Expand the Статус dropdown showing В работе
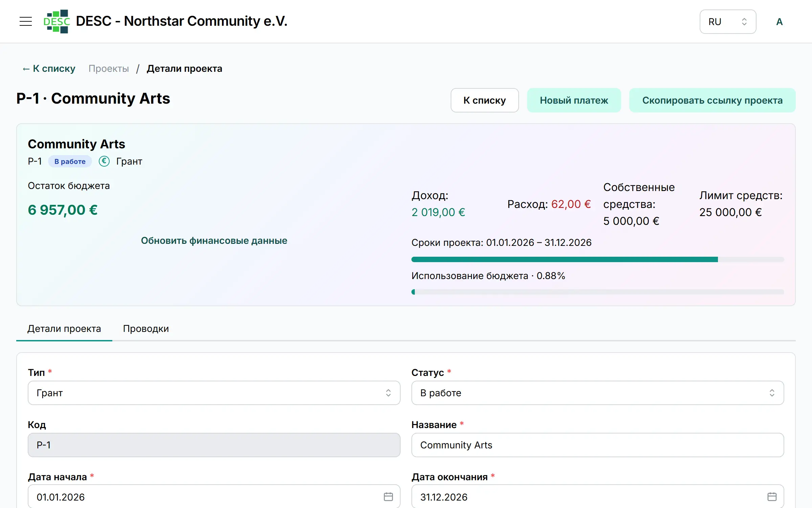Screen dimensions: 812x508 (x=597, y=393)
